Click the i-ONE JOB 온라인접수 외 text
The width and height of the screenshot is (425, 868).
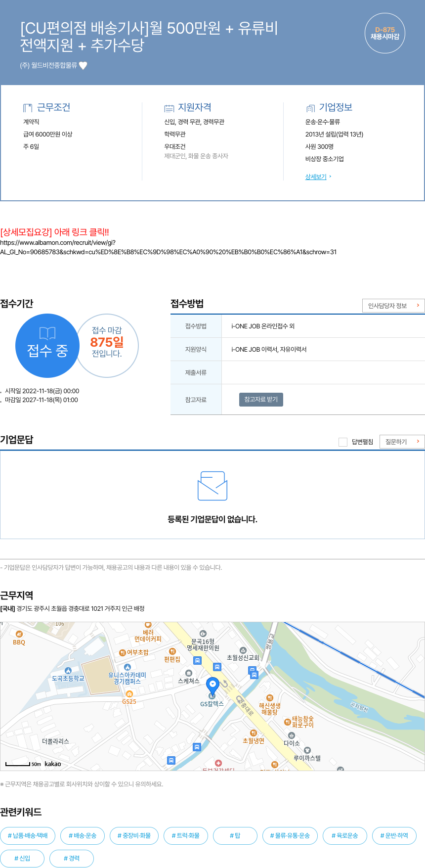tap(263, 326)
